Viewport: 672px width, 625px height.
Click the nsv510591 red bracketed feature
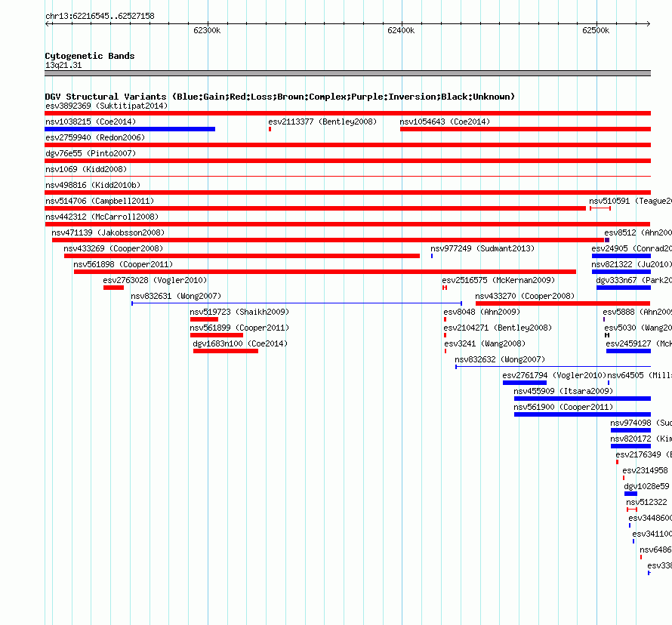pos(600,208)
